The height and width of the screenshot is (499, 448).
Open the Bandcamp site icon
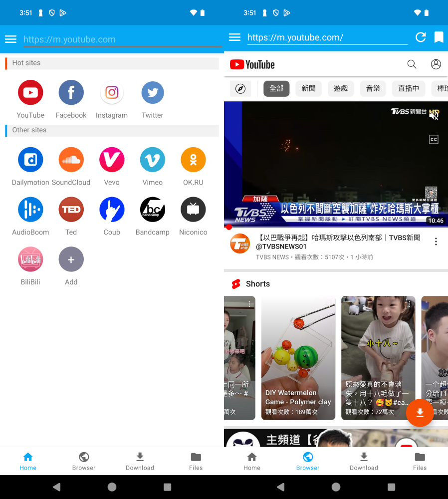pos(152,210)
